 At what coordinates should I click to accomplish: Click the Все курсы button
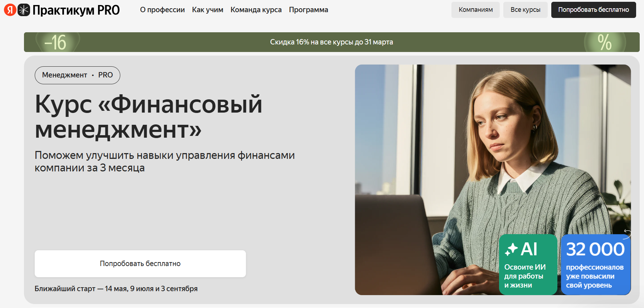526,10
